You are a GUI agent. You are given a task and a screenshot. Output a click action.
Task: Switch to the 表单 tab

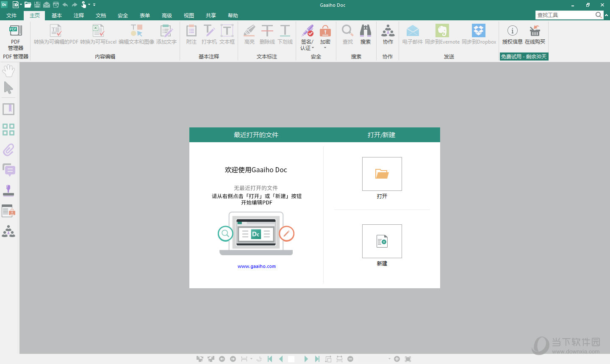145,15
